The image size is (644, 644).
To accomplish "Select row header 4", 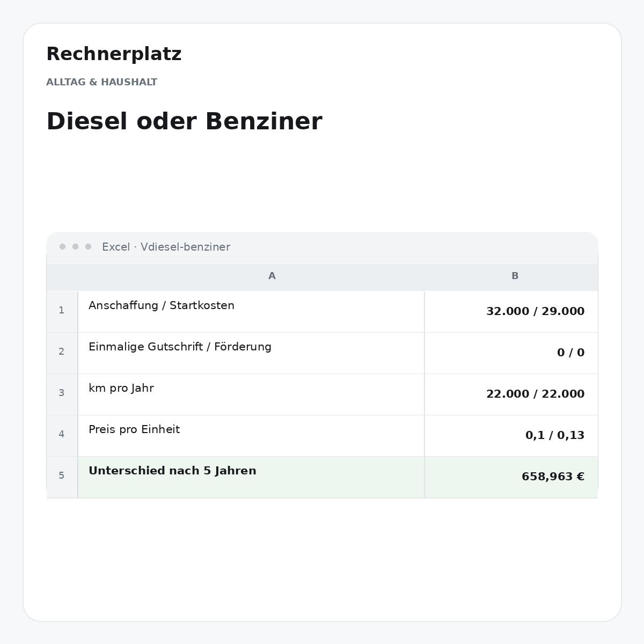I will pos(62,435).
